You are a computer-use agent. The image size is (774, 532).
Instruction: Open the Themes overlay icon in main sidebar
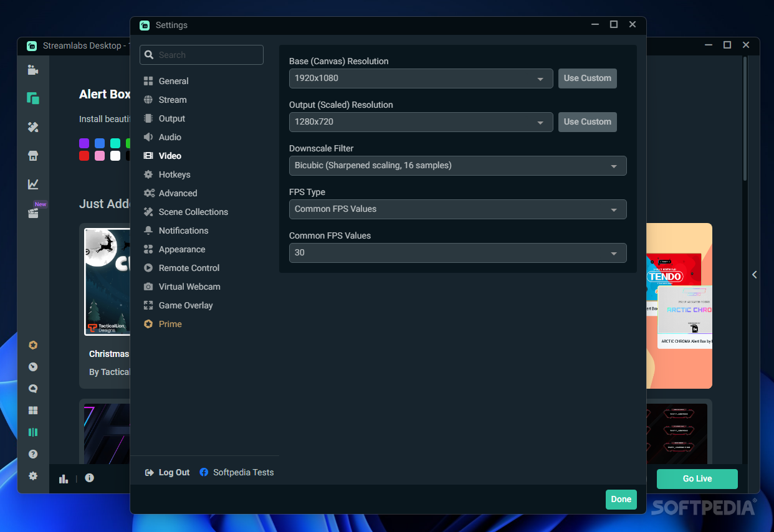(x=33, y=98)
